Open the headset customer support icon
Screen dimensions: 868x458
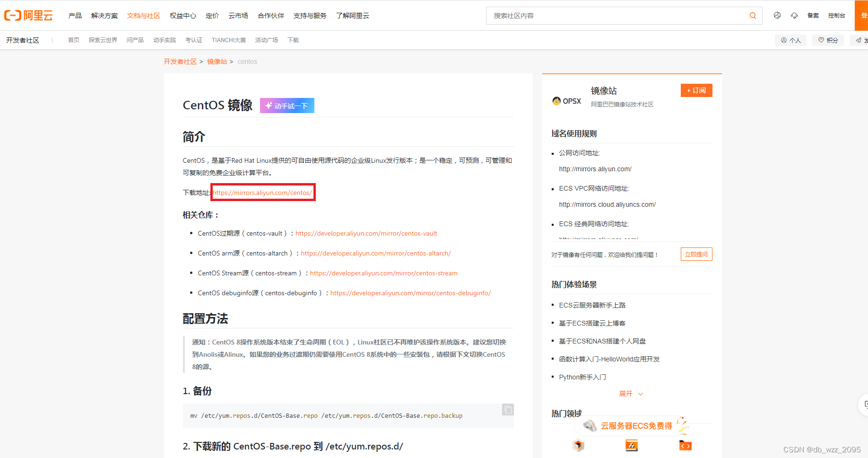point(794,16)
